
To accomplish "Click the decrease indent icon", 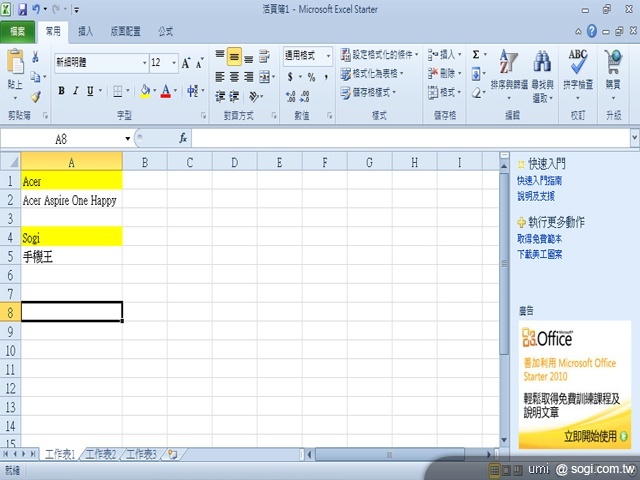I will [220, 97].
